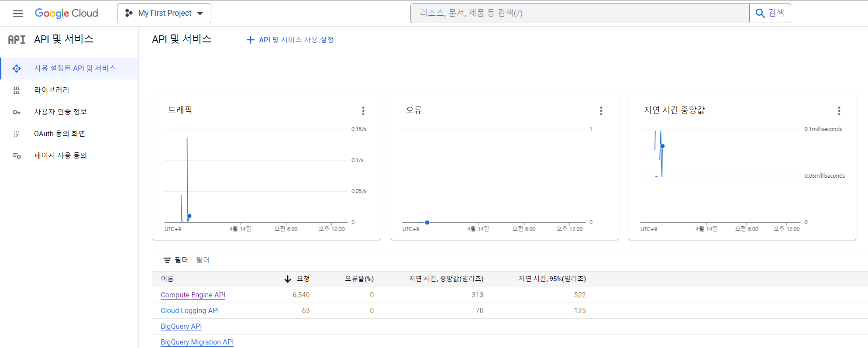
Task: Open 라이브러리 in the sidebar
Action: 69,90
